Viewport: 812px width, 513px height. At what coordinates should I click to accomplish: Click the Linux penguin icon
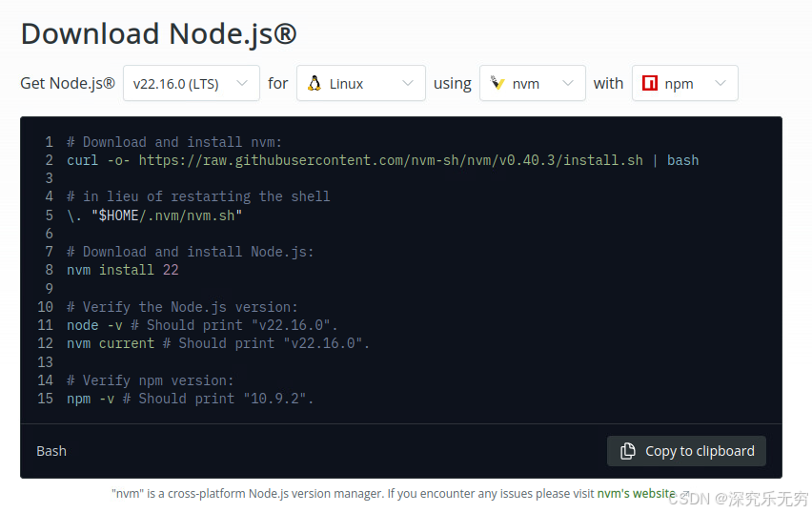click(315, 83)
